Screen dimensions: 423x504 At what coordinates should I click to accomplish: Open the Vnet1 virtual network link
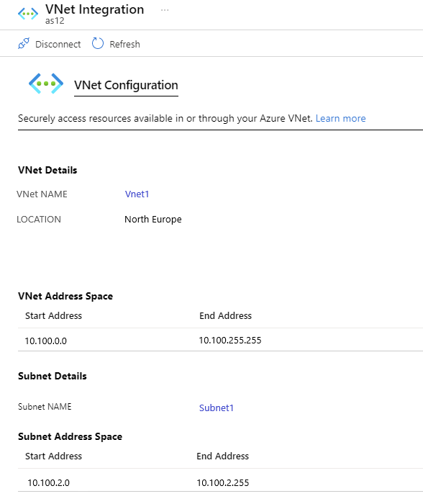coord(137,194)
